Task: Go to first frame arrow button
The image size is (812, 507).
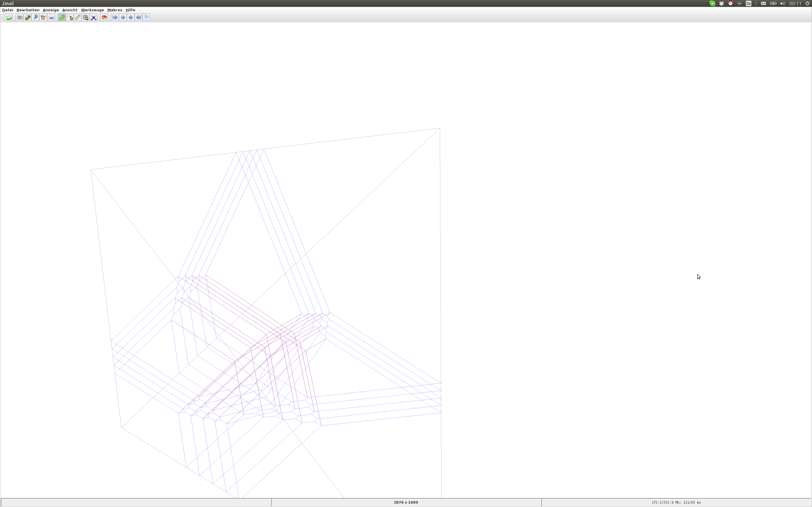Action: pos(115,18)
